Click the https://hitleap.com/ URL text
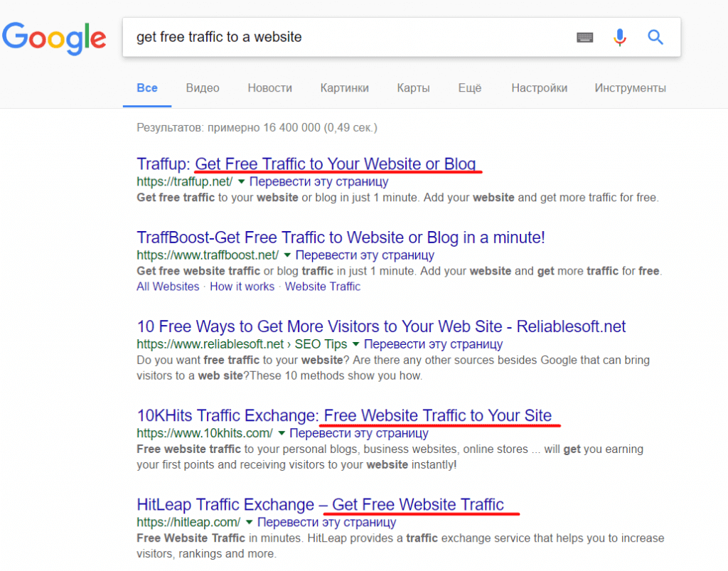Viewport: 728px width, 571px height. pyautogui.click(x=188, y=522)
